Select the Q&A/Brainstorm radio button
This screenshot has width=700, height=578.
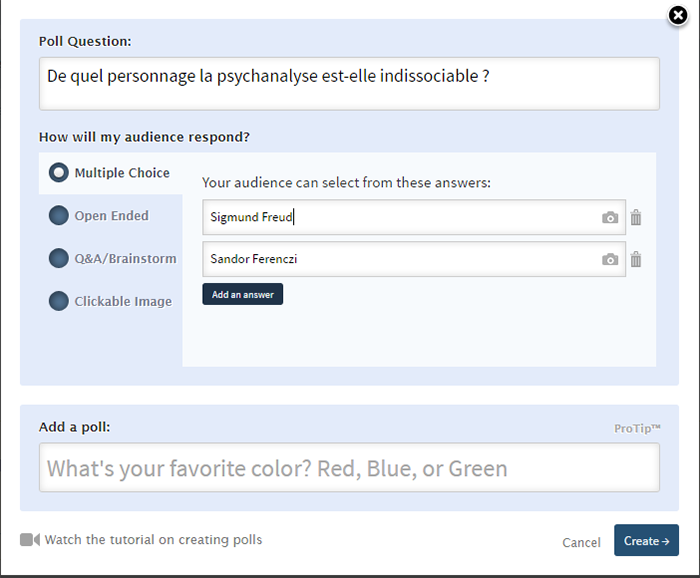(x=58, y=258)
